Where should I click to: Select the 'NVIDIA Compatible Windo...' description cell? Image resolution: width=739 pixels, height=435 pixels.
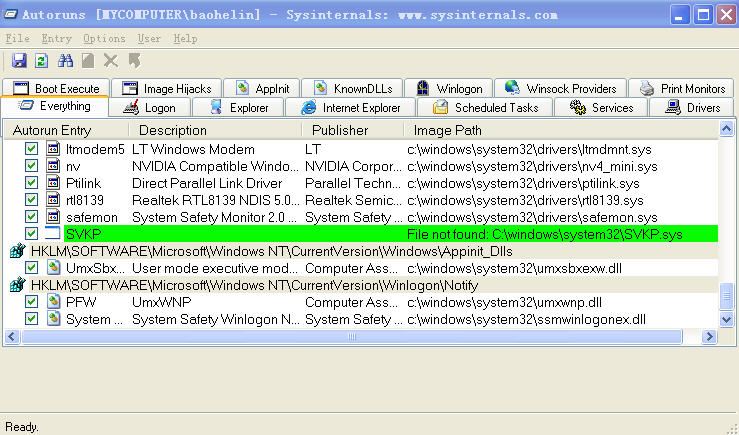click(x=215, y=166)
